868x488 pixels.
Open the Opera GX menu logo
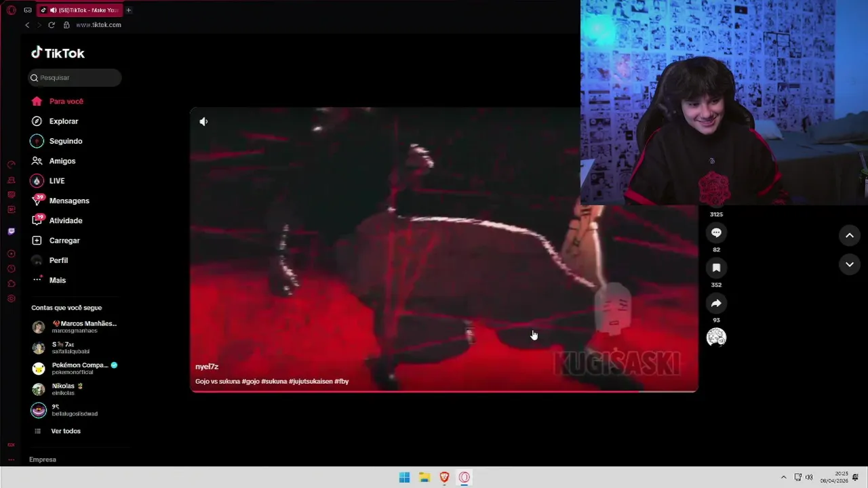tap(11, 10)
